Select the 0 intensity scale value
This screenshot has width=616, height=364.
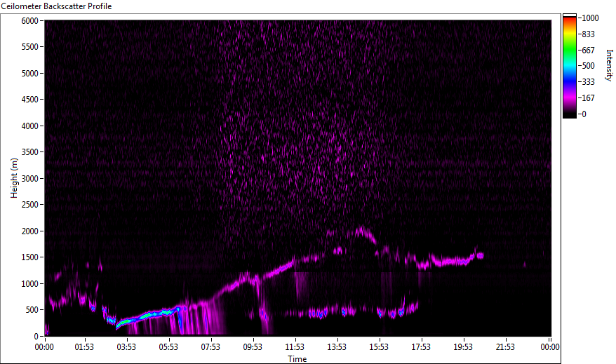point(584,114)
